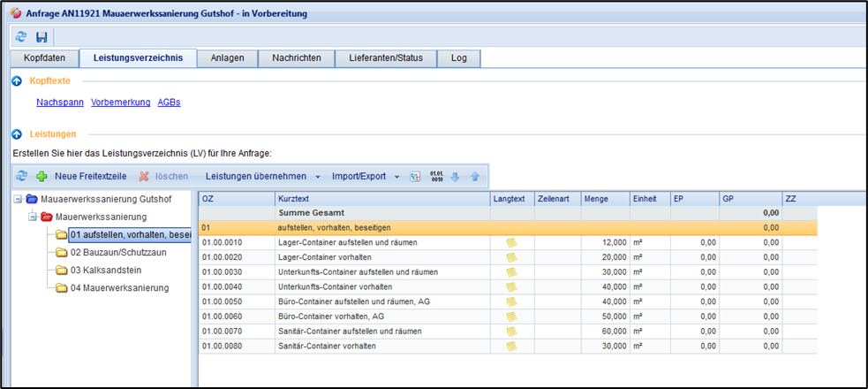Click the Menge cell of Büro-Container vorhalten, AG
The height and width of the screenshot is (389, 868).
[604, 316]
